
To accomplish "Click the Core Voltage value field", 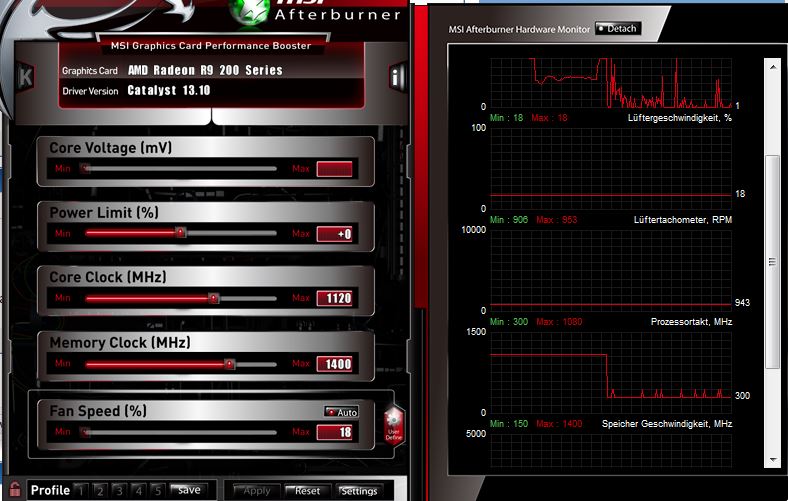I will (x=334, y=169).
